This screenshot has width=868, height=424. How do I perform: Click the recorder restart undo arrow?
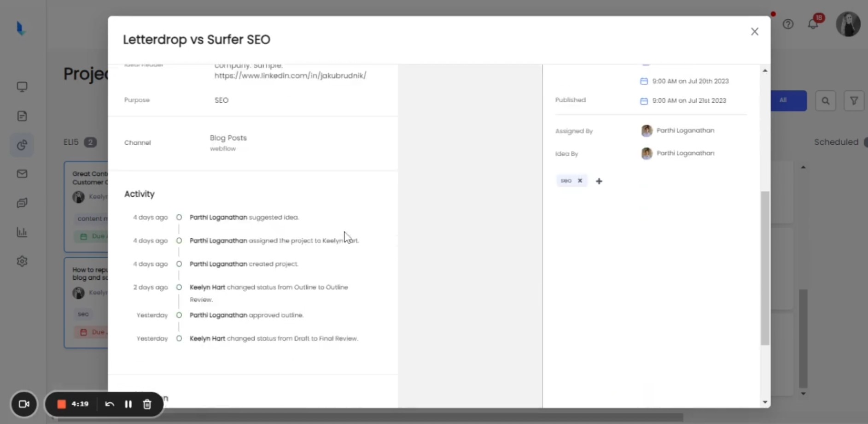click(x=109, y=404)
